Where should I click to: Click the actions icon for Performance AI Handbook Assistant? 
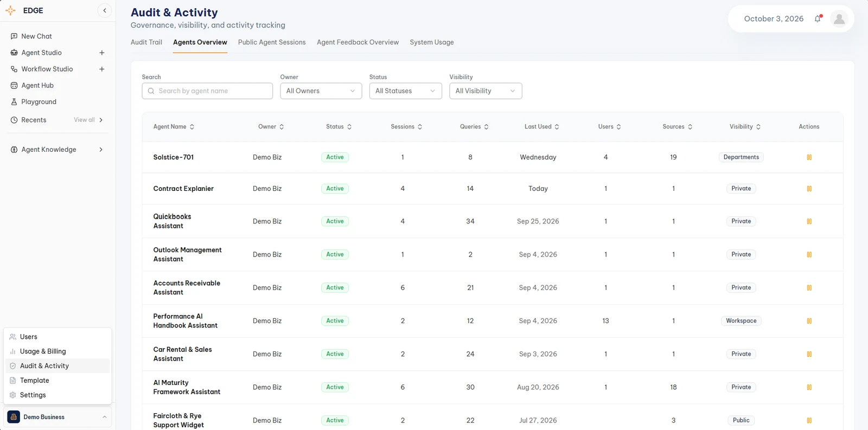(x=809, y=321)
